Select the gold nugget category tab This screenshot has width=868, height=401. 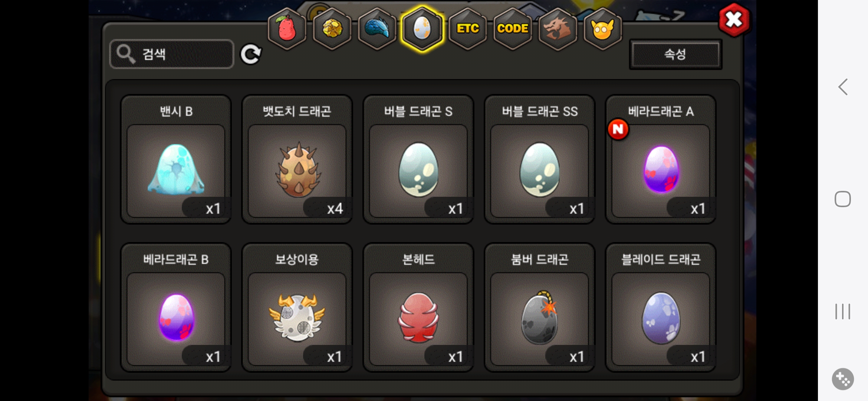click(332, 29)
